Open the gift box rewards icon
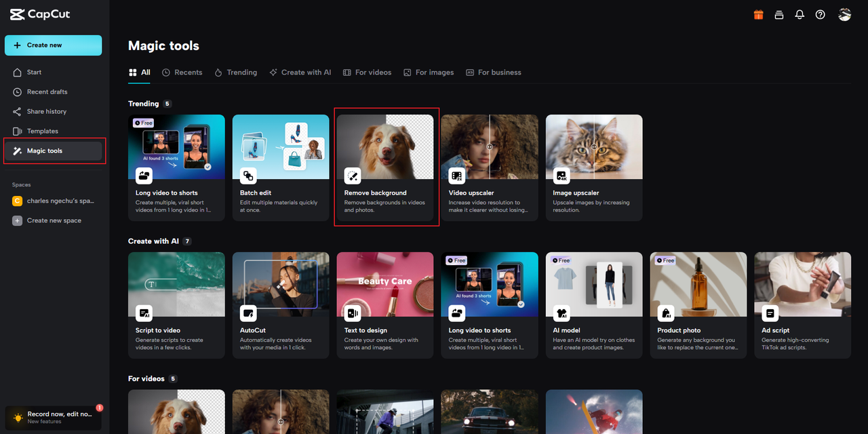 pos(759,14)
